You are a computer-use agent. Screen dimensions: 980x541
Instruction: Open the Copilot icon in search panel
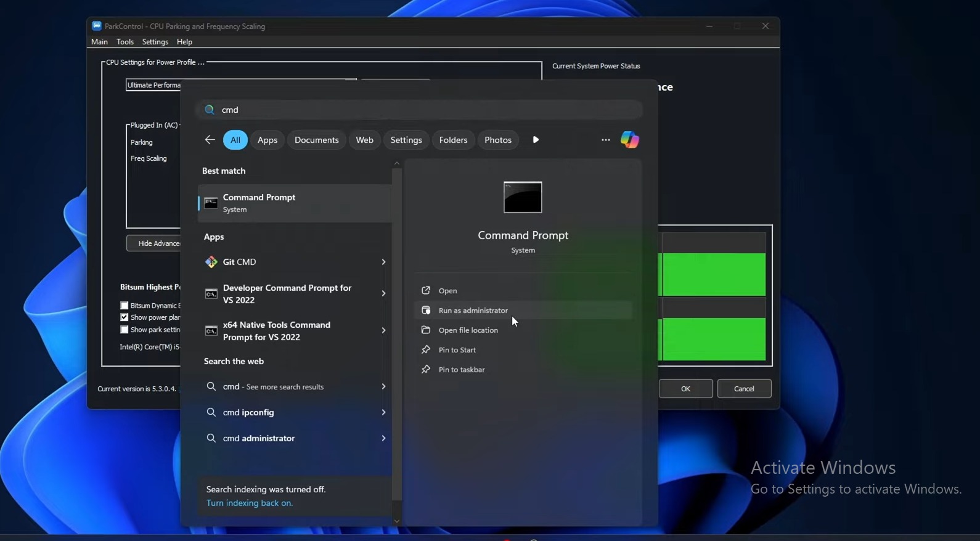tap(629, 140)
